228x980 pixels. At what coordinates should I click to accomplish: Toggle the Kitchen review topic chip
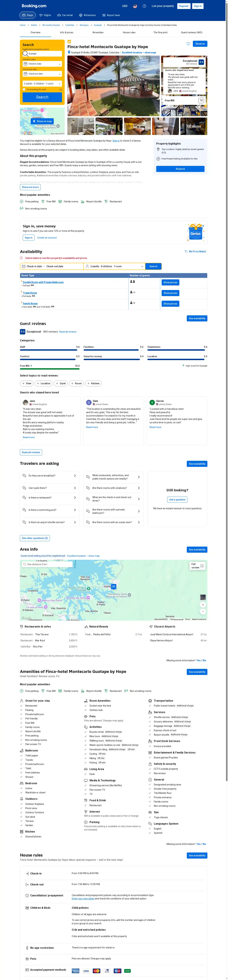(x=93, y=383)
